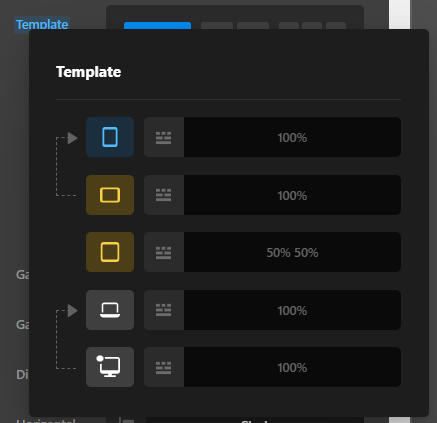The height and width of the screenshot is (423, 437).
Task: Select the landscape tablet breakpoint icon
Action: [110, 195]
